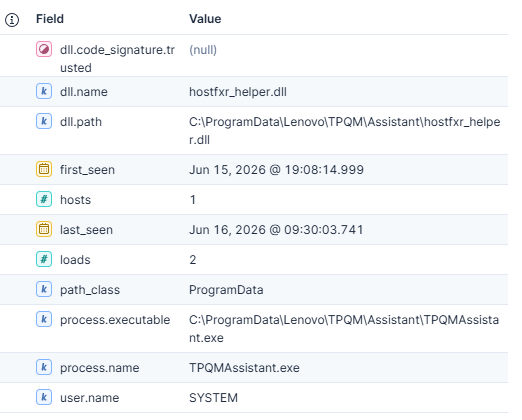
Task: Select the process.executable field label
Action: (x=115, y=320)
